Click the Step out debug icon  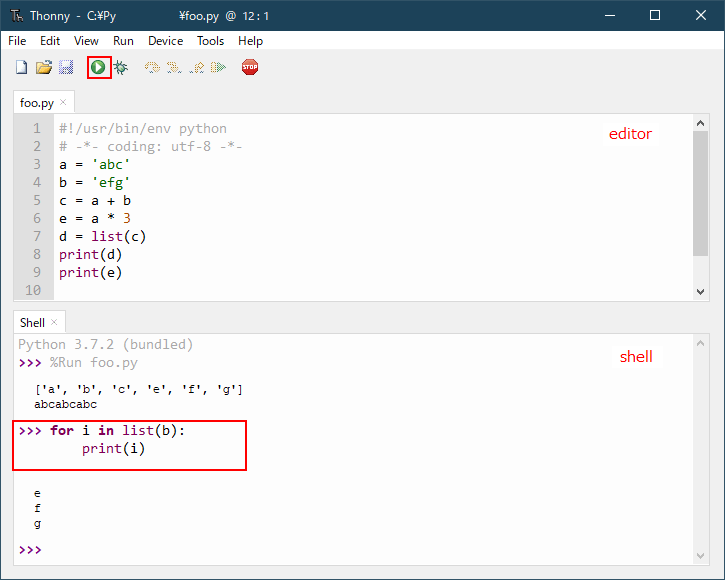tap(197, 68)
